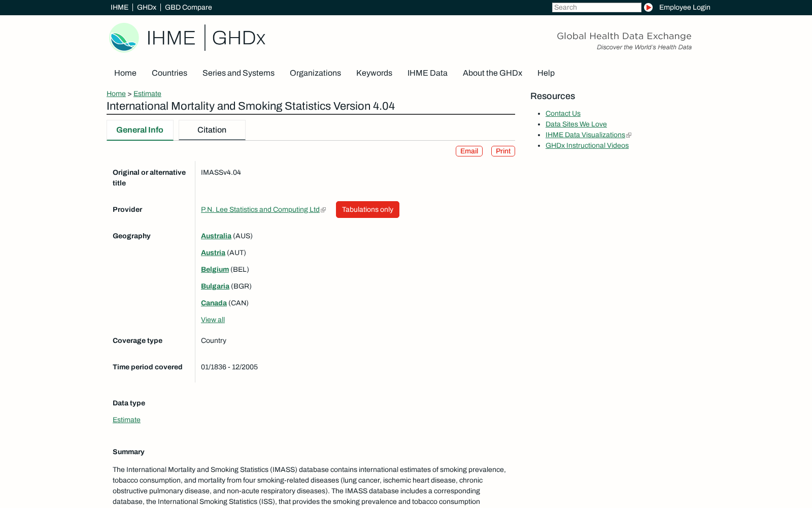The image size is (812, 508).
Task: Open the Australia geography link
Action: tap(216, 236)
